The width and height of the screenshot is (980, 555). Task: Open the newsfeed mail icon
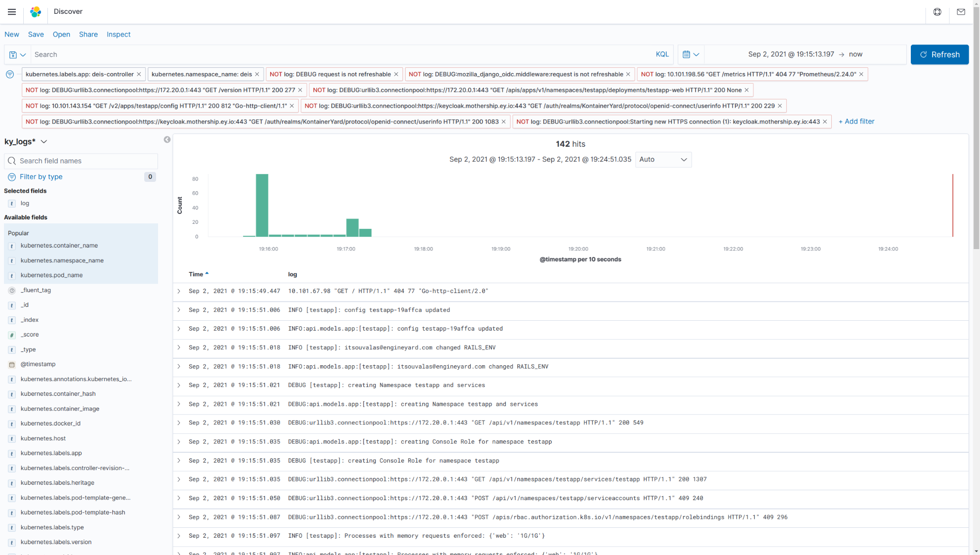pyautogui.click(x=961, y=12)
